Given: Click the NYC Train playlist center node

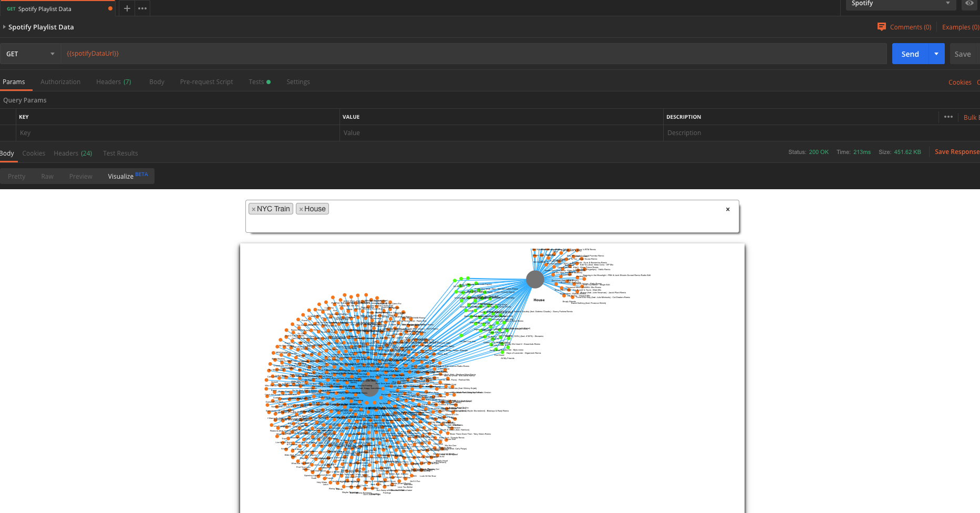Looking at the screenshot, I should click(x=370, y=388).
